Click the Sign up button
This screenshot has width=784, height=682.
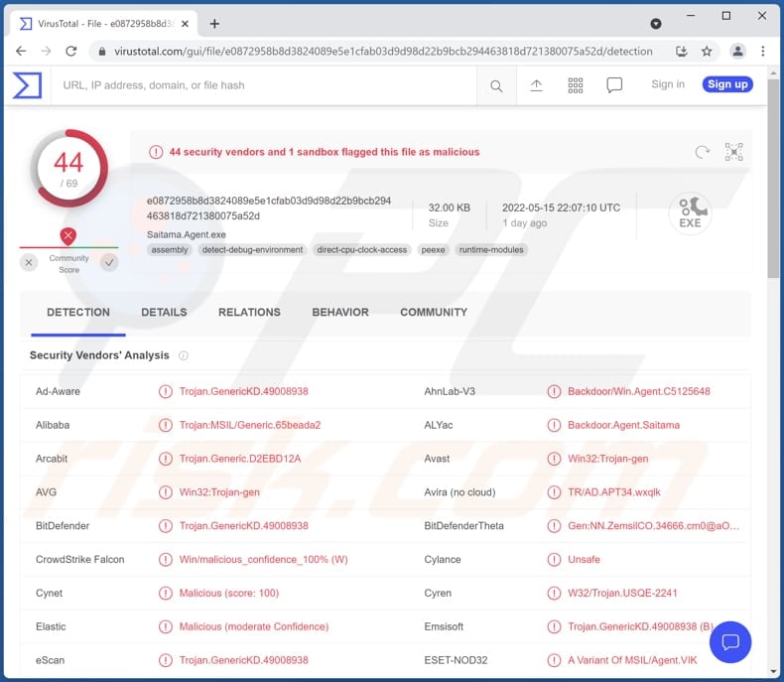point(727,84)
